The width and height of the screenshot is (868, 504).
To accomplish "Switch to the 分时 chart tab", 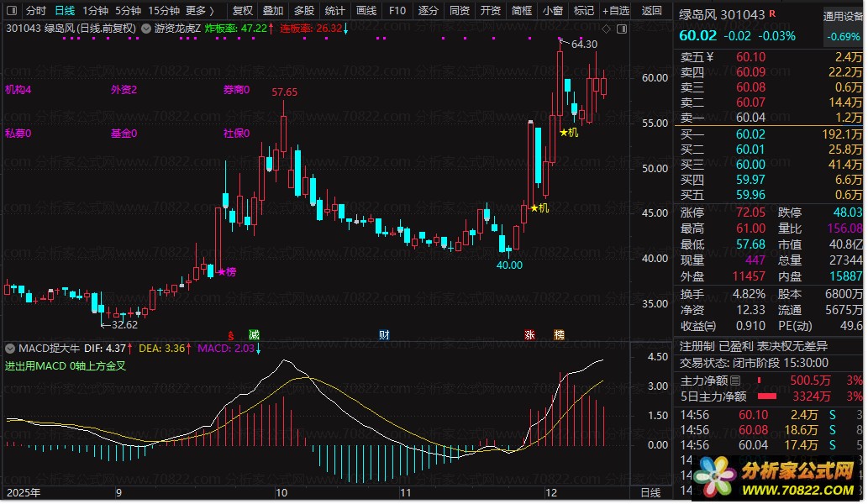I will [x=36, y=11].
